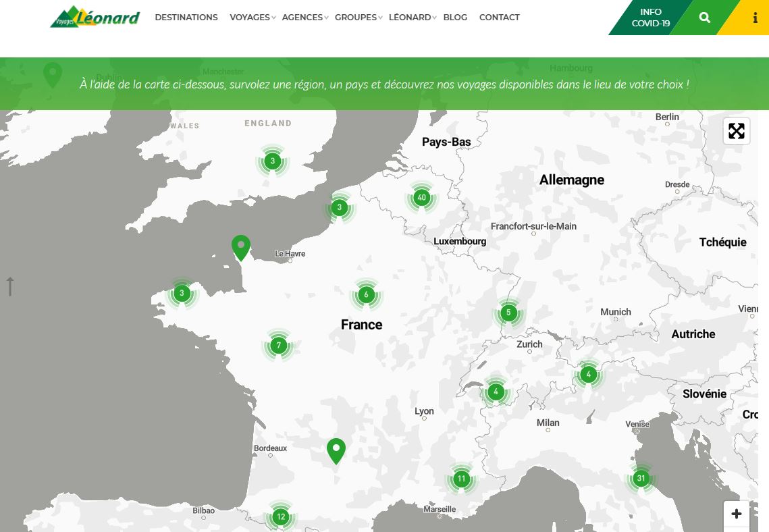Open the Contact page link
Screen dimensions: 769x532
point(499,18)
